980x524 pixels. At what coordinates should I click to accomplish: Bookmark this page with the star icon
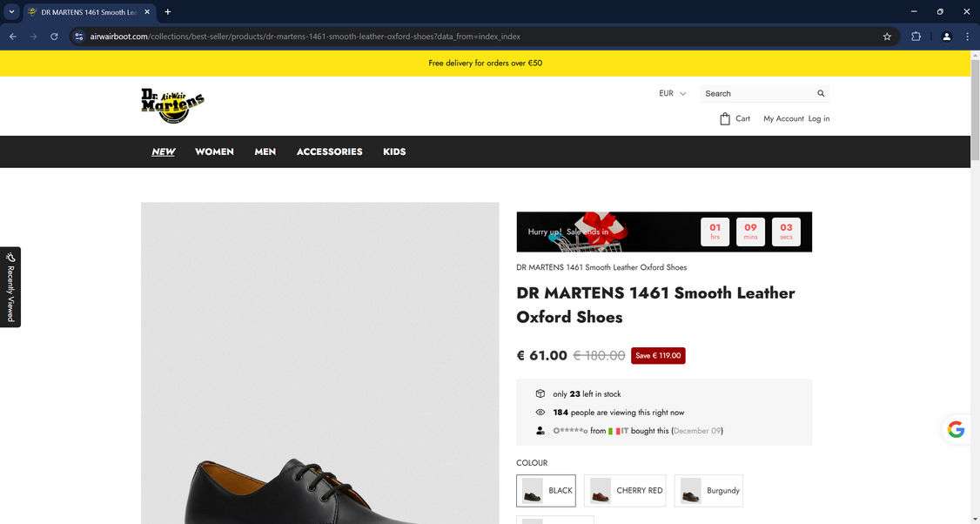(887, 37)
